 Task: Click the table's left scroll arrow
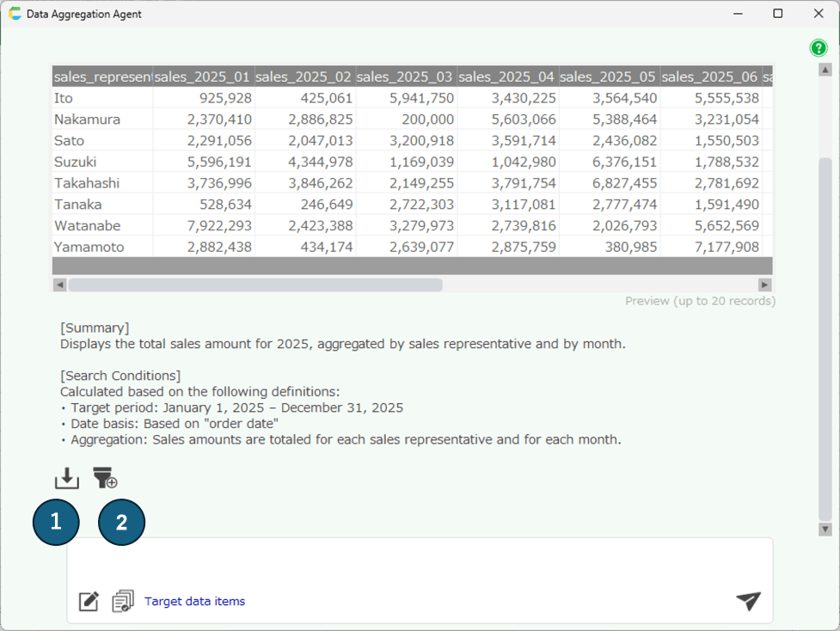[x=59, y=285]
